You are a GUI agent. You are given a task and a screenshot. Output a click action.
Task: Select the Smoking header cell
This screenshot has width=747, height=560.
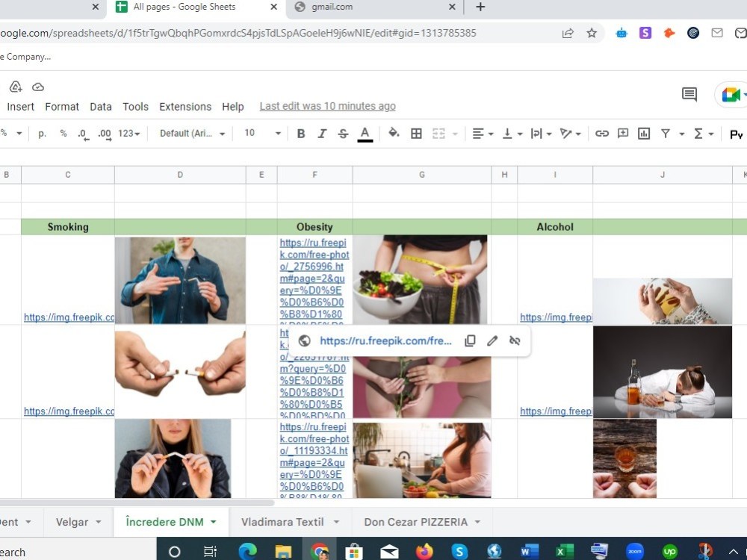pos(68,227)
